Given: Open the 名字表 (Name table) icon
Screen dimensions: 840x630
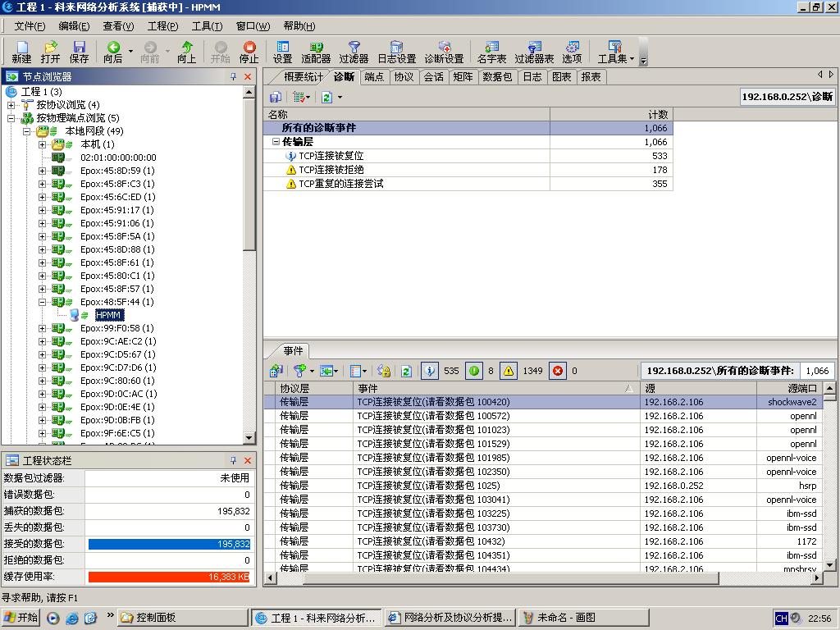Looking at the screenshot, I should click(x=491, y=52).
